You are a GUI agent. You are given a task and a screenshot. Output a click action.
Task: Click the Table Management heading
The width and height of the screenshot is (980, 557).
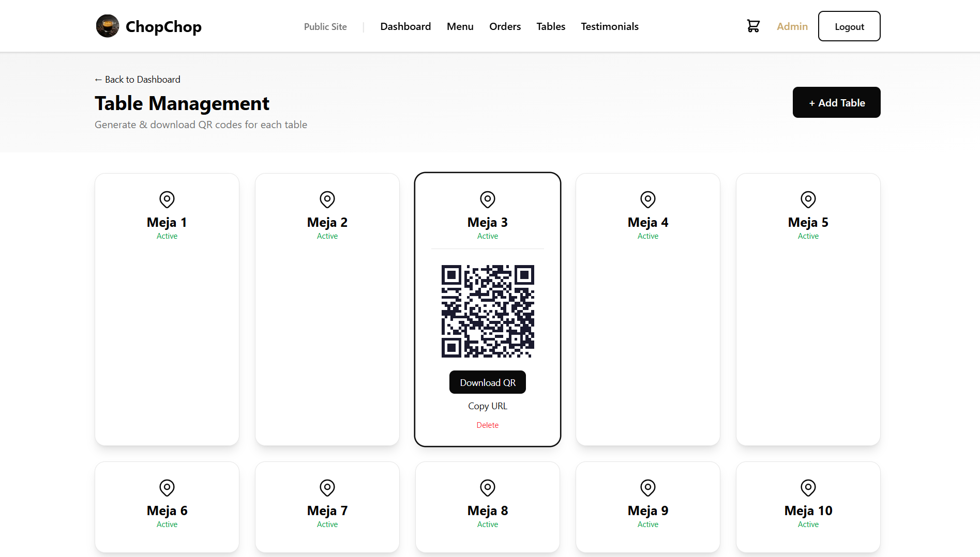[x=182, y=103]
